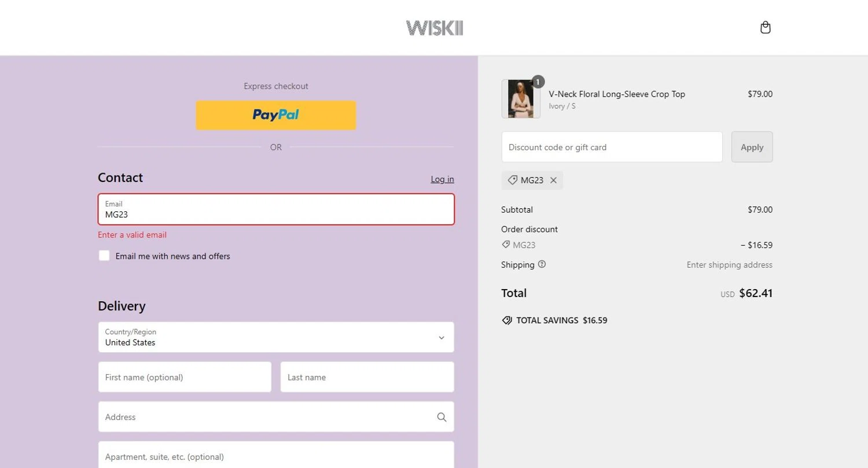
Task: Click the Express checkout heading
Action: [276, 86]
